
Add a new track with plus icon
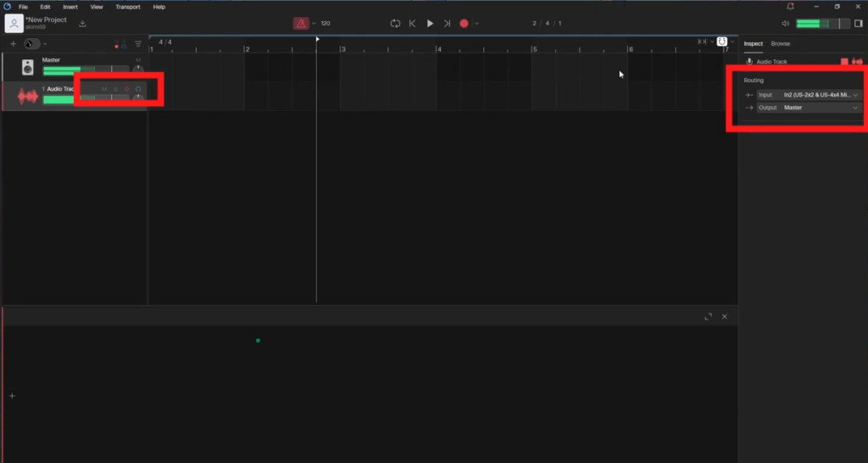click(x=13, y=43)
